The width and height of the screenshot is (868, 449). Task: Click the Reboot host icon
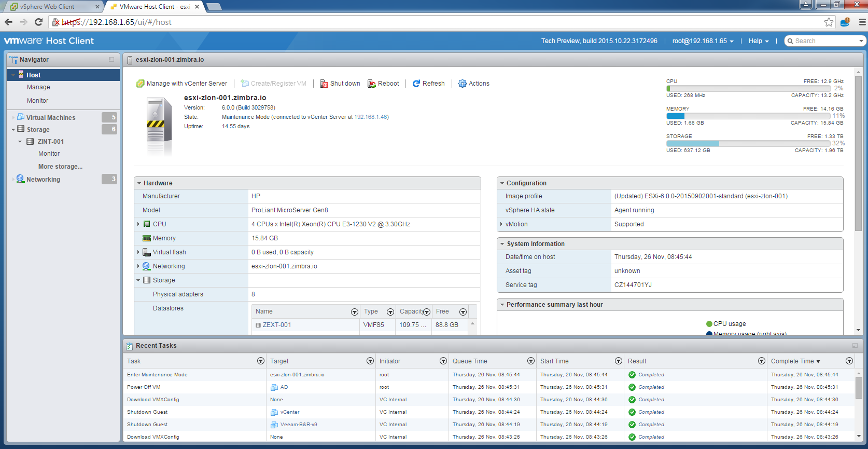point(371,84)
